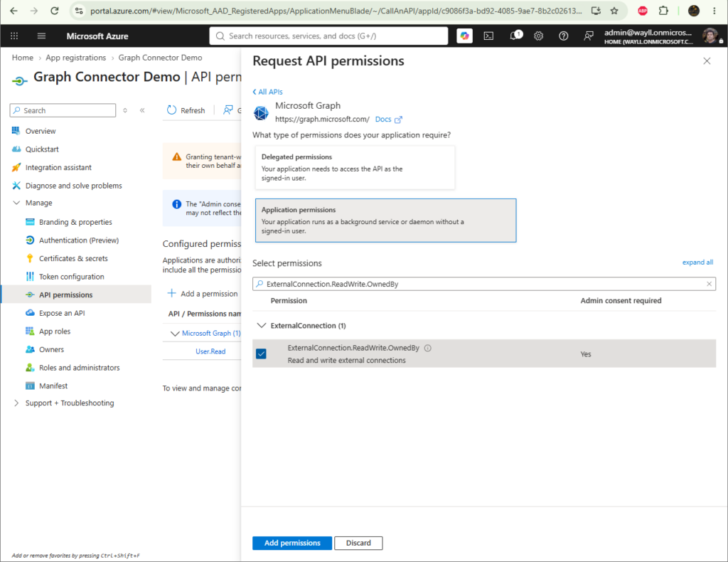Viewport: 728px width, 562px height.
Task: Go back in browser history
Action: (14, 11)
